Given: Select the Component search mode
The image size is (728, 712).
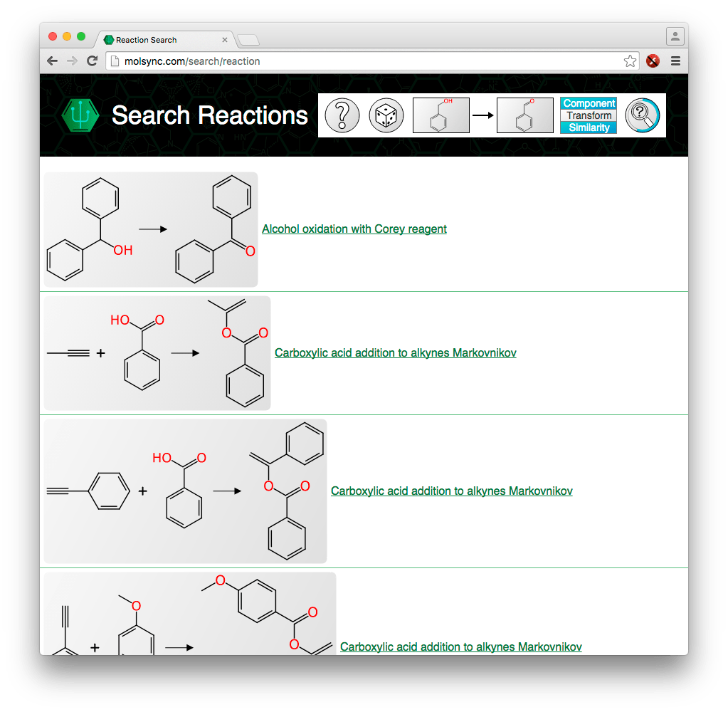Looking at the screenshot, I should tap(589, 103).
